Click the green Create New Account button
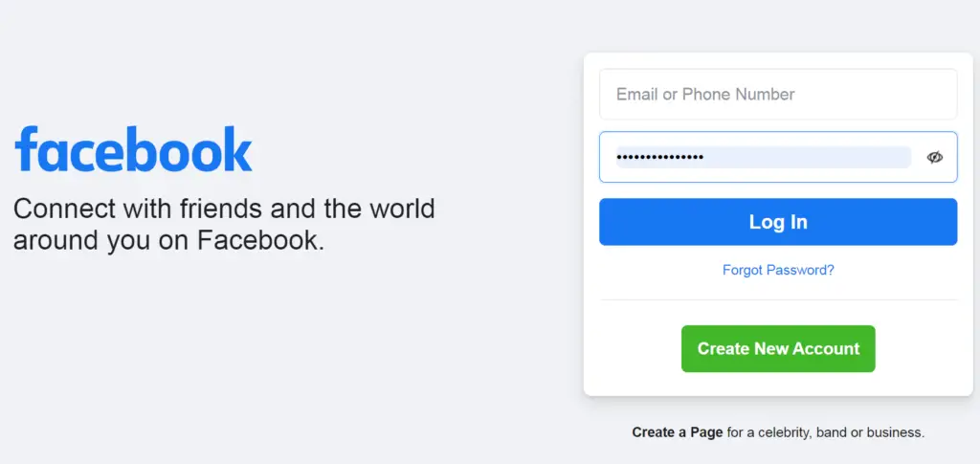The width and height of the screenshot is (980, 464). 778,349
